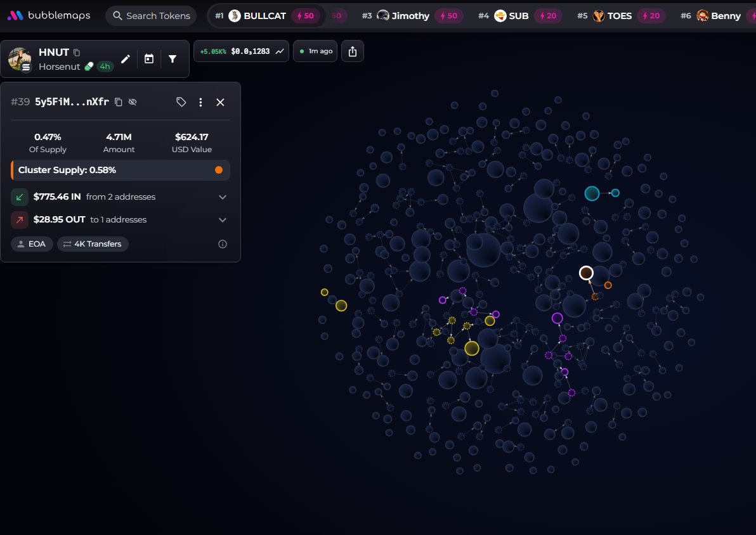
Task: Click the info circle icon
Action: click(x=222, y=244)
